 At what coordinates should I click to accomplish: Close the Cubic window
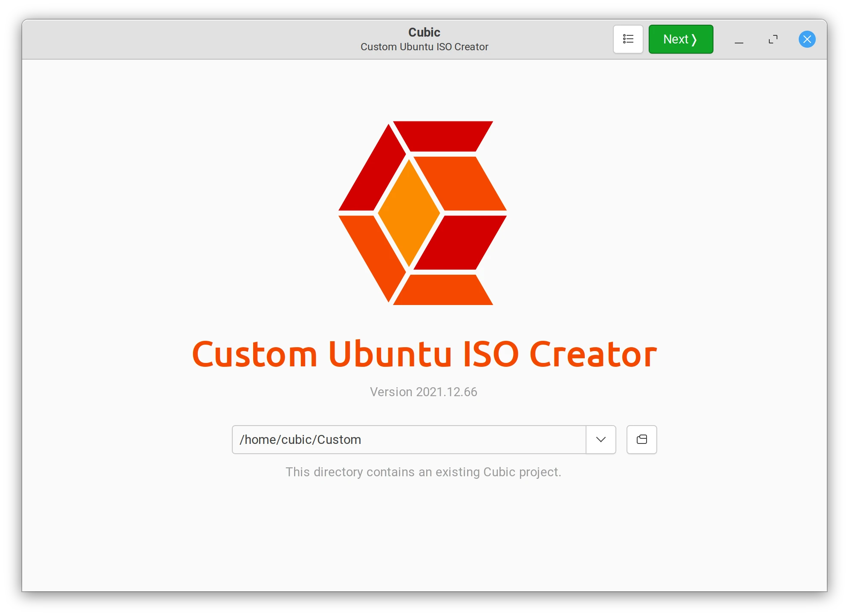(x=807, y=40)
